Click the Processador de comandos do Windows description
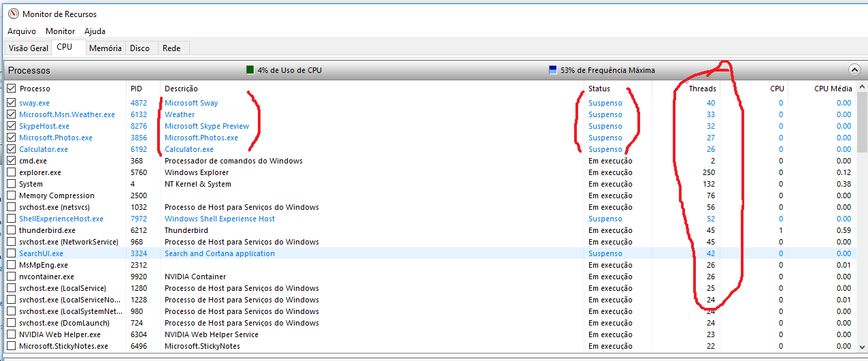The width and height of the screenshot is (868, 361). point(233,161)
